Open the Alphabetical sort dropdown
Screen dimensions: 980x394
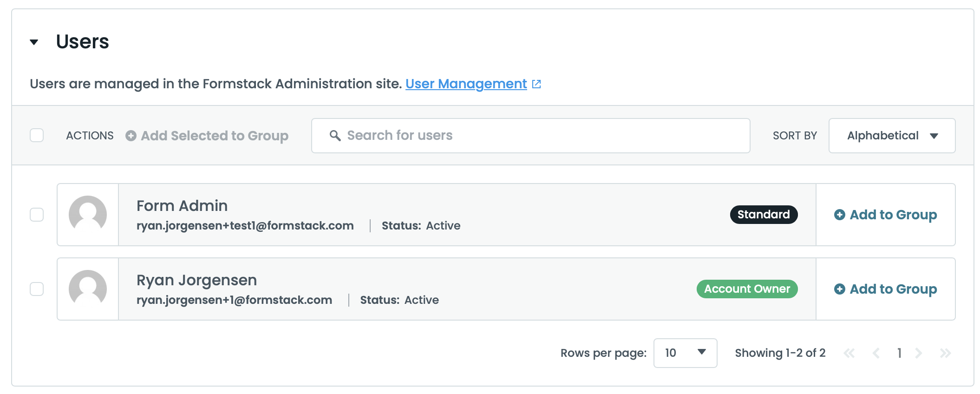click(x=892, y=136)
